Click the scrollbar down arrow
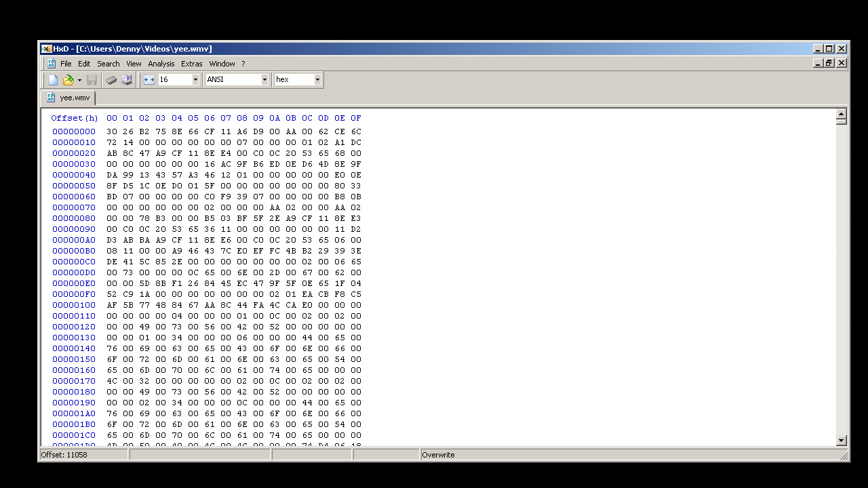This screenshot has width=868, height=488. click(842, 441)
